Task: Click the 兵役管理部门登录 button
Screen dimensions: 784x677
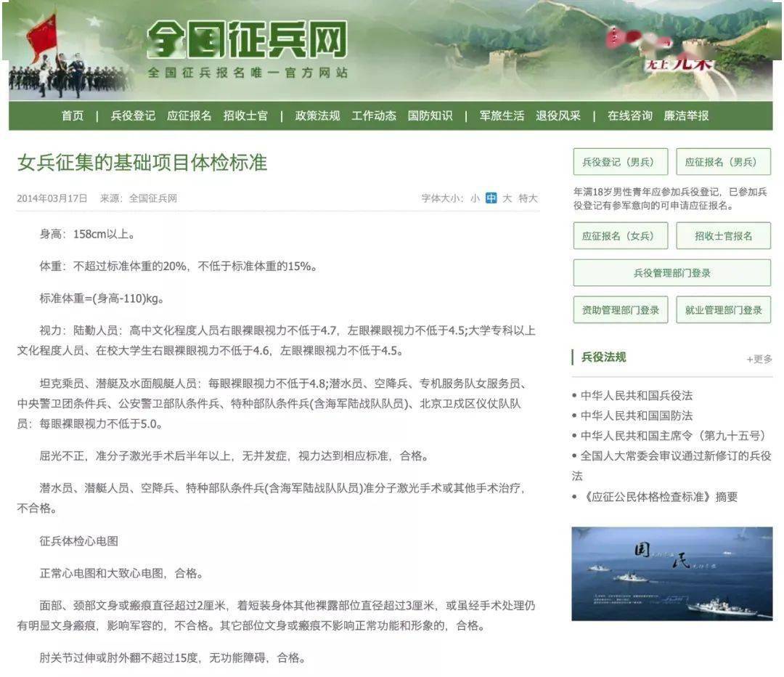Action: [x=672, y=272]
